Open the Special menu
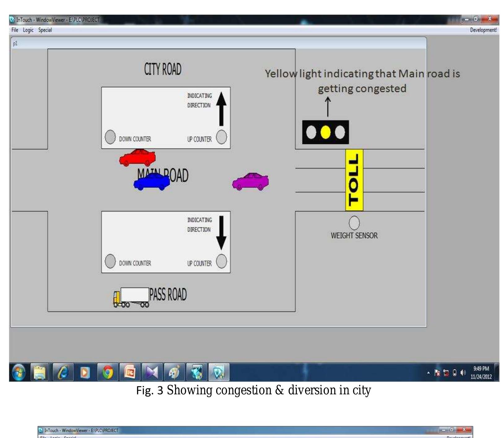 45,30
